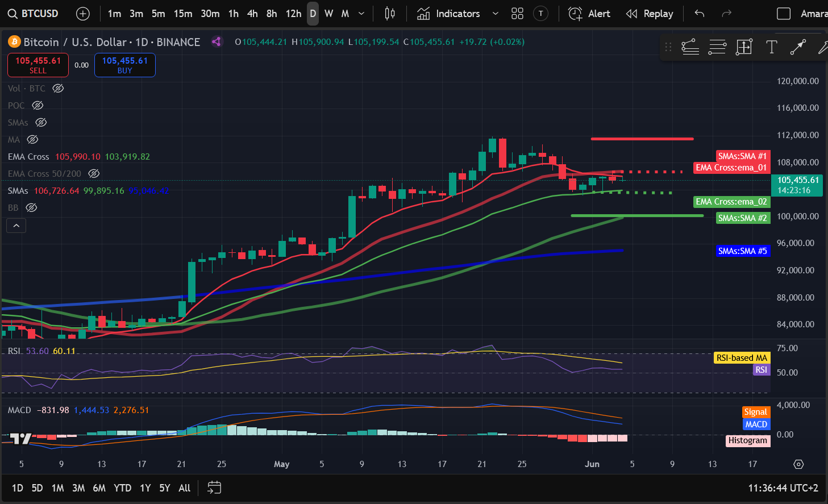Open the Indicators favorites dropdown chevron
The image size is (828, 504).
(x=495, y=14)
